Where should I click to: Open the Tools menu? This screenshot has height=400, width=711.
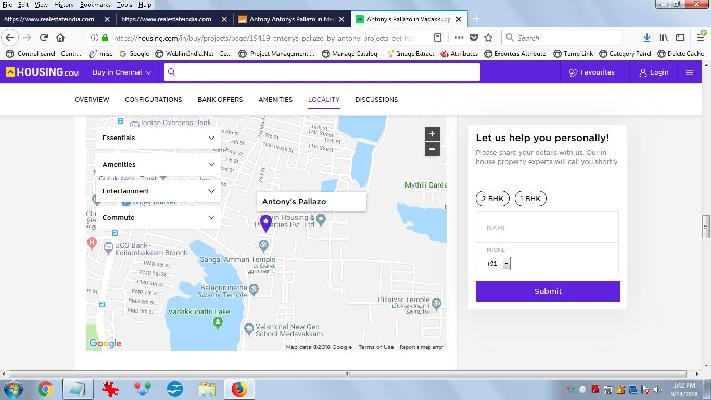[124, 5]
